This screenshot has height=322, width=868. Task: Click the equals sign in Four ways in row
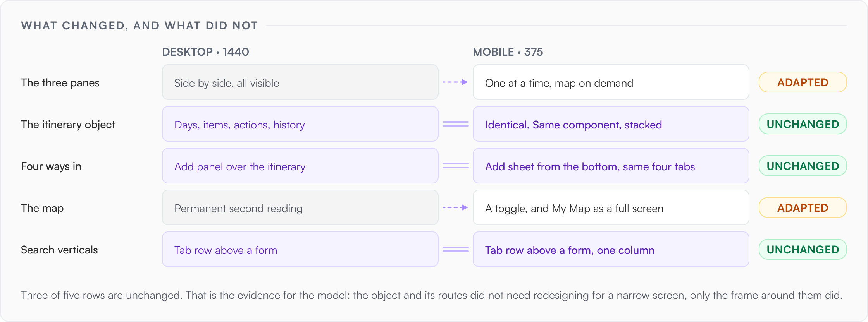click(x=456, y=166)
